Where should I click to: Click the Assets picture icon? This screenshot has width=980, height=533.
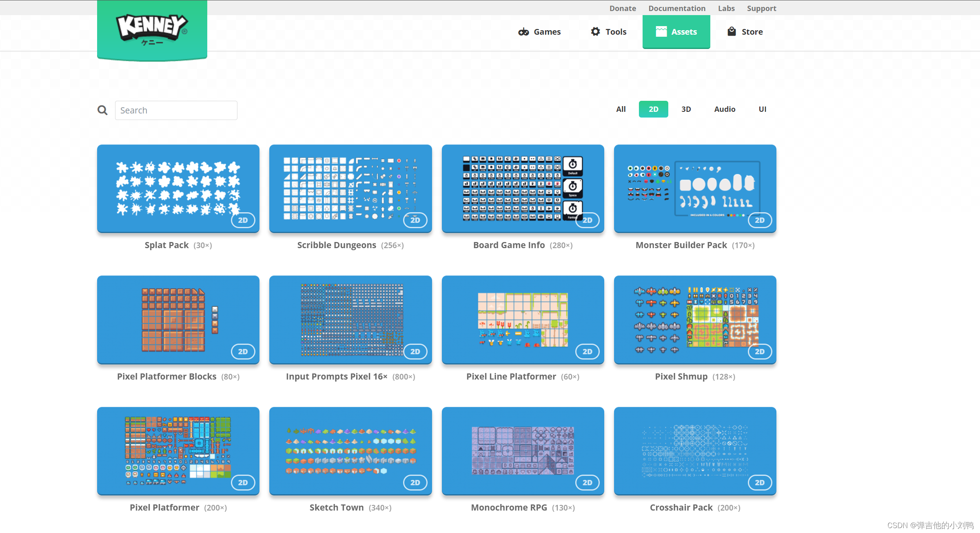pyautogui.click(x=661, y=31)
